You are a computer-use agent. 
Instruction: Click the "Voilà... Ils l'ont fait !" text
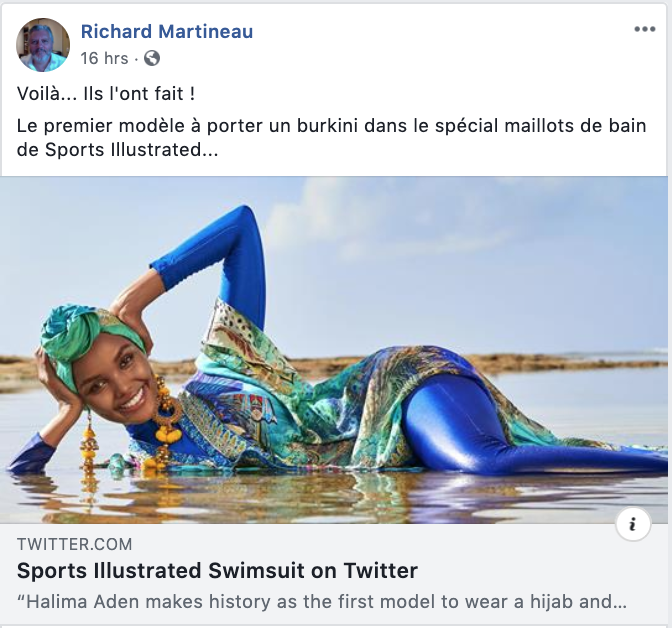106,94
